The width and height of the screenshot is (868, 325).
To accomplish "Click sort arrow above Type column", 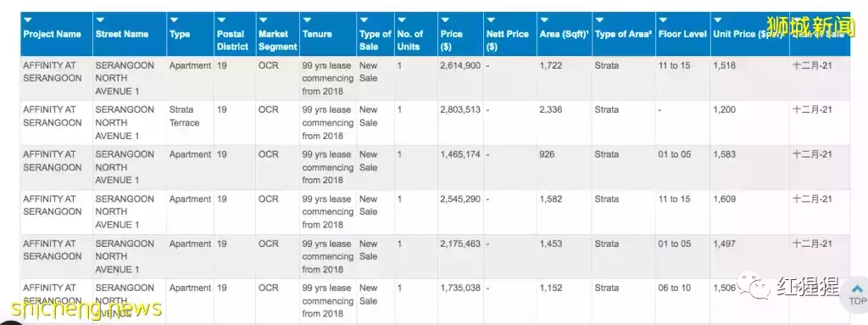I will [x=174, y=20].
